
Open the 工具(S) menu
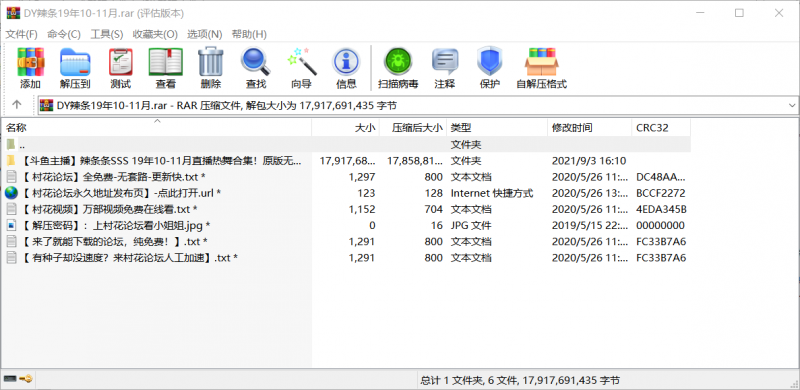point(107,34)
